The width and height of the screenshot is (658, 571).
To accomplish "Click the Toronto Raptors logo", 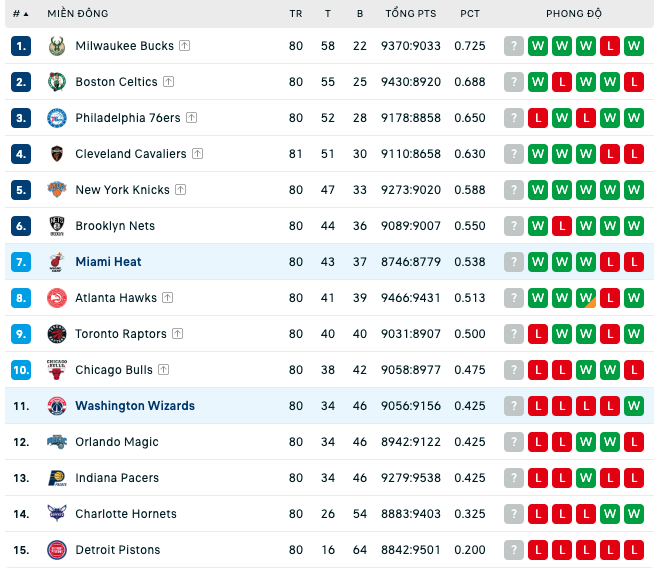I will (57, 334).
